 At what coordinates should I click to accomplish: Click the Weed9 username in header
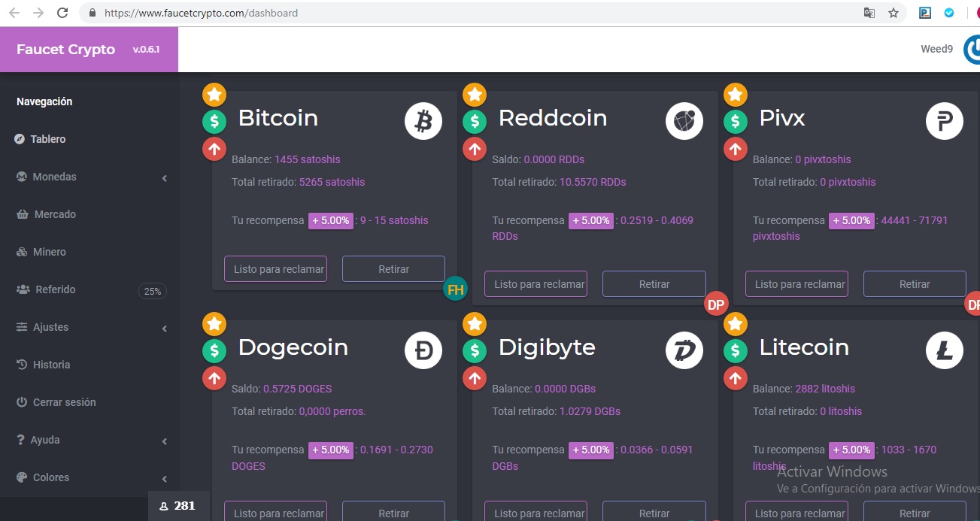pos(936,49)
